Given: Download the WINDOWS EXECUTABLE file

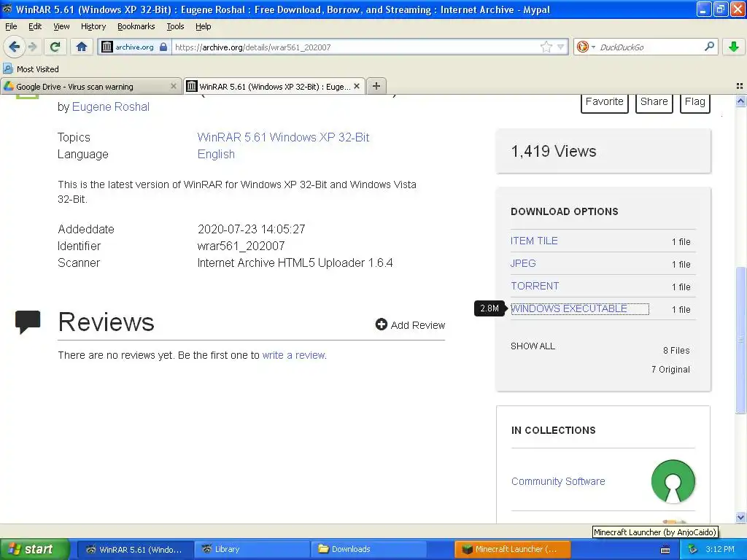Looking at the screenshot, I should (569, 308).
